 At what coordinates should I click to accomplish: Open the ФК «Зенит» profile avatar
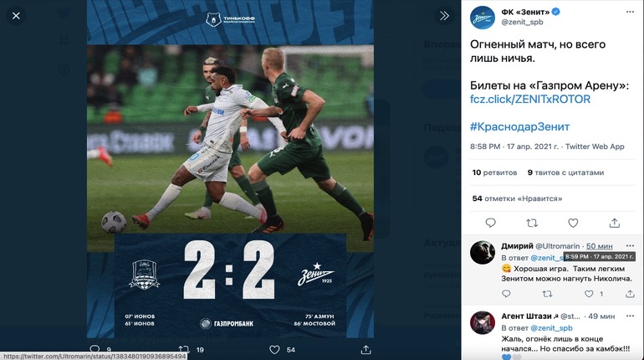[483, 18]
